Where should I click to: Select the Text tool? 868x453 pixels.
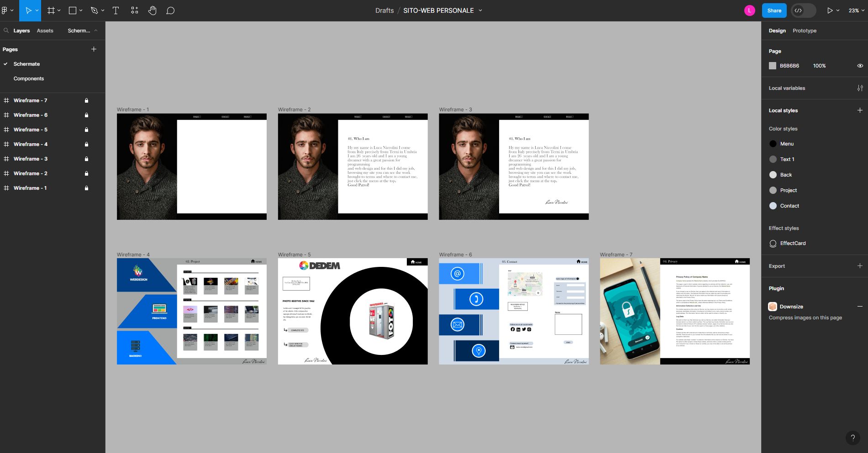pos(116,10)
